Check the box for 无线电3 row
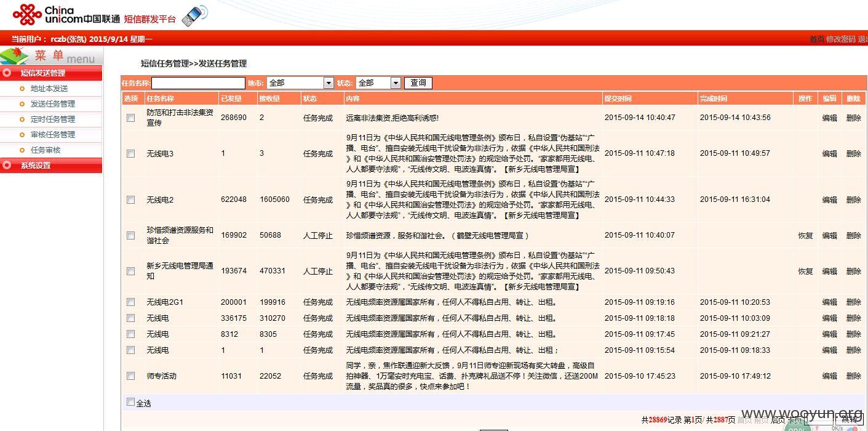This screenshot has height=431, width=868. (130, 153)
